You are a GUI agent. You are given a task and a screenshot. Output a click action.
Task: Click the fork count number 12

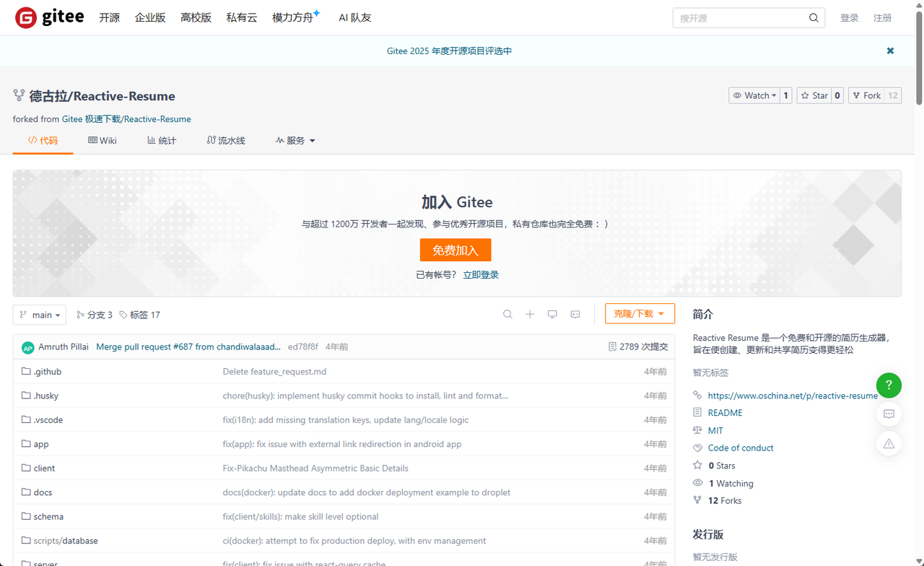893,95
